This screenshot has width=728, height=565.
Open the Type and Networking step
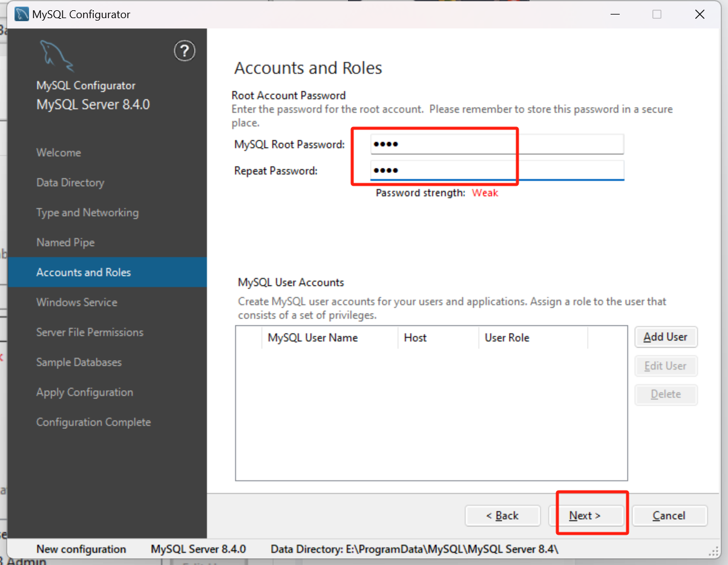tap(87, 212)
